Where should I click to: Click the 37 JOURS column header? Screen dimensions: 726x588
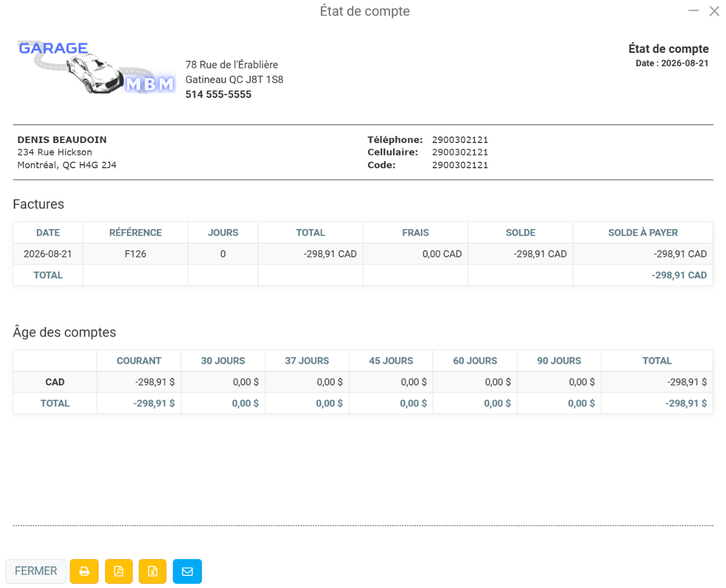coord(307,361)
